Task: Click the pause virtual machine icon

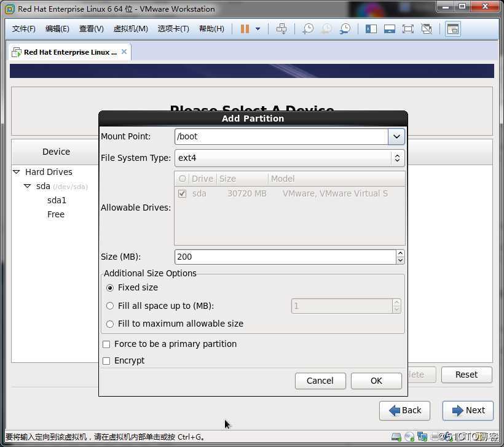Action: pyautogui.click(x=245, y=29)
